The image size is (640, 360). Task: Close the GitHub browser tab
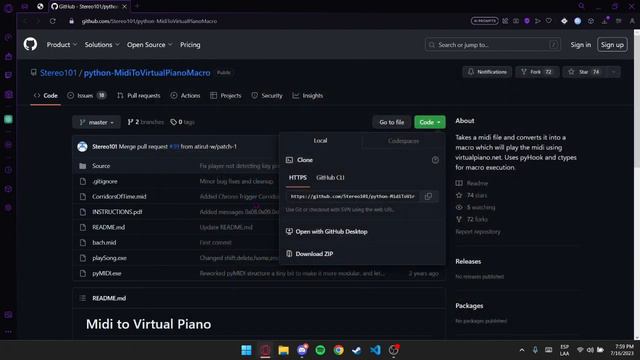tap(124, 7)
